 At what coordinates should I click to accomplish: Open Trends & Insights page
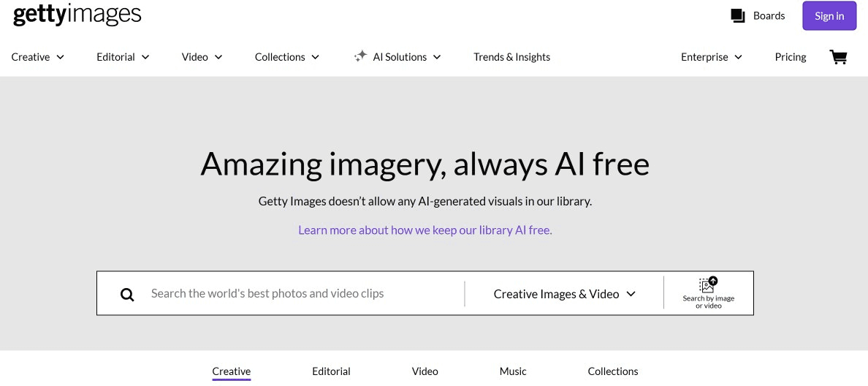512,57
